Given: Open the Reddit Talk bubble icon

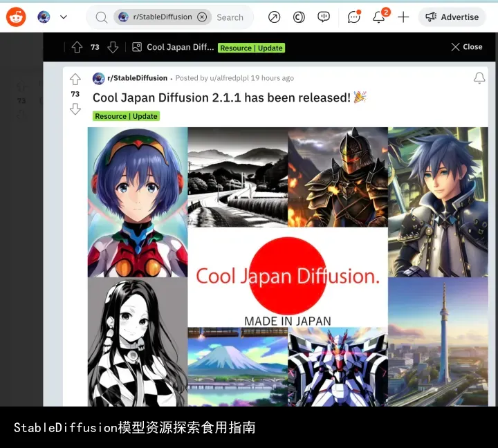Looking at the screenshot, I should (x=324, y=17).
